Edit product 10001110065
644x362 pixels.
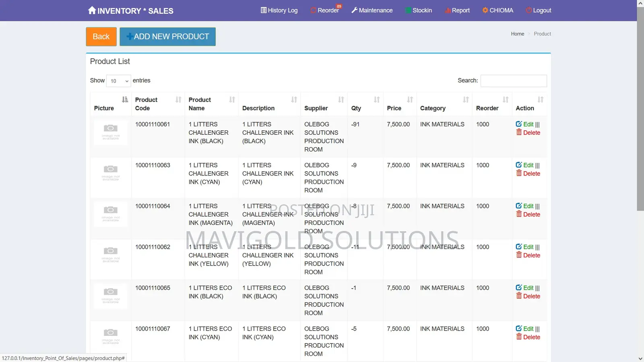coord(524,288)
